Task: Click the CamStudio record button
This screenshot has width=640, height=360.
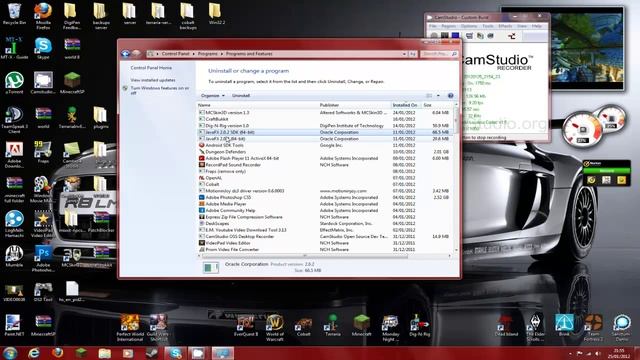Action: [x=434, y=36]
